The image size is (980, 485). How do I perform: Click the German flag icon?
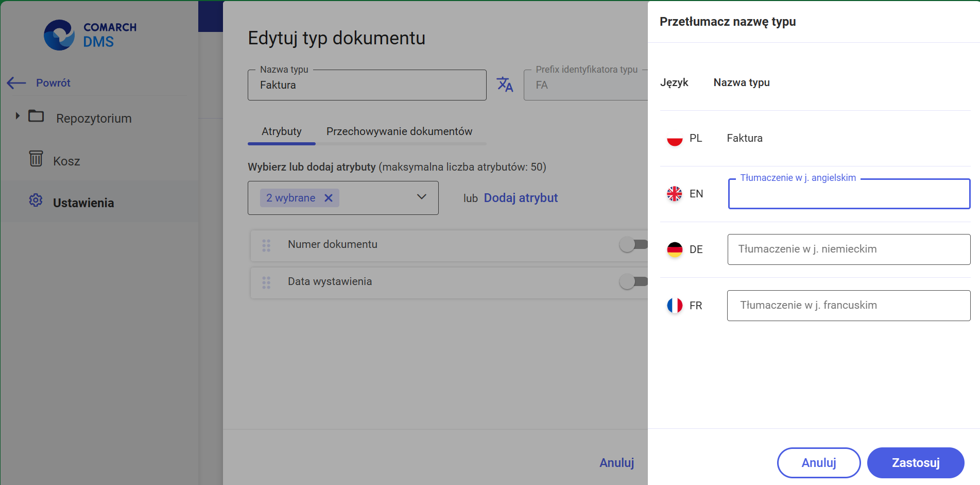point(675,249)
